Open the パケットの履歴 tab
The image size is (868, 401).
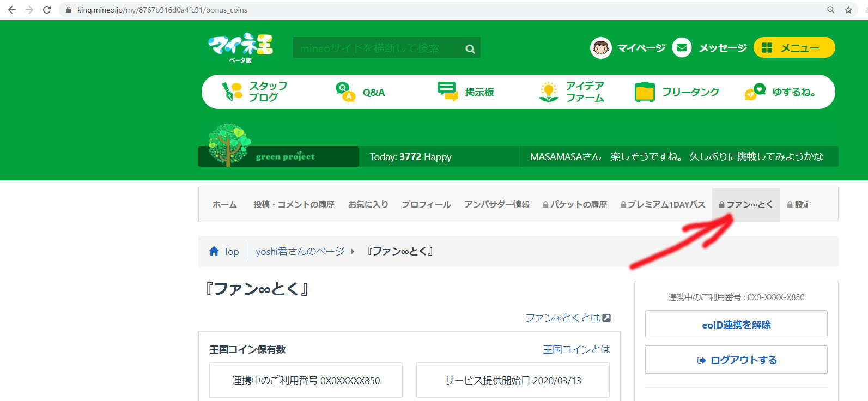point(575,205)
